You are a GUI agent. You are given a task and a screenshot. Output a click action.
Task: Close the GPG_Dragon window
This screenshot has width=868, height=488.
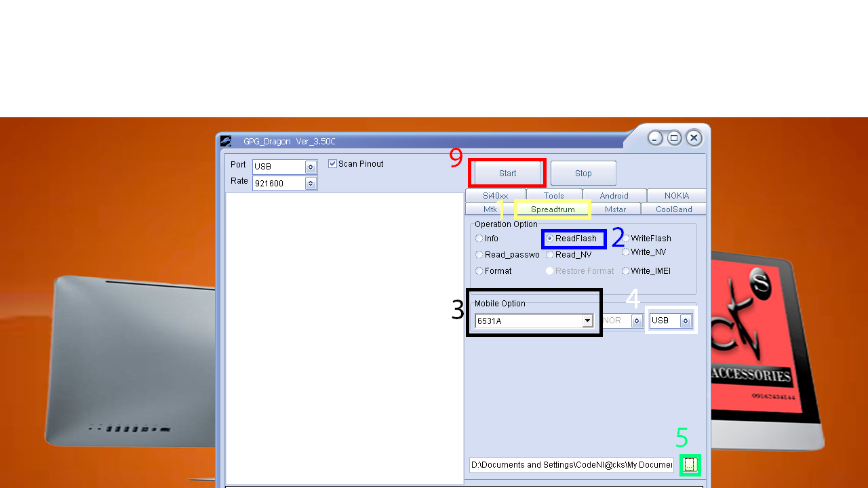click(694, 138)
